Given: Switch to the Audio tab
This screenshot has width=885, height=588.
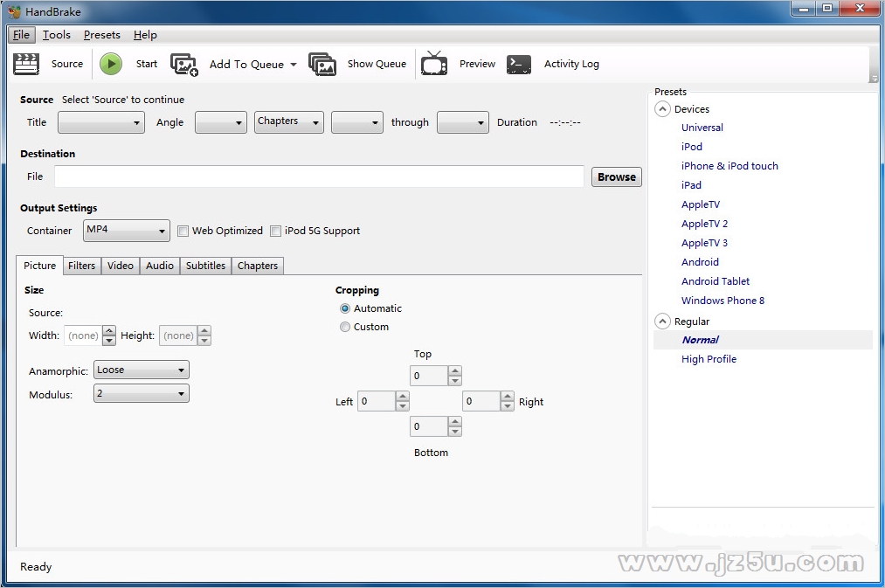Looking at the screenshot, I should click(x=160, y=266).
